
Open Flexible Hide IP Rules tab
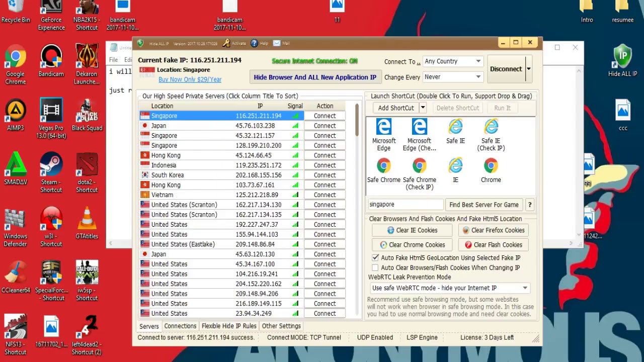(x=229, y=326)
